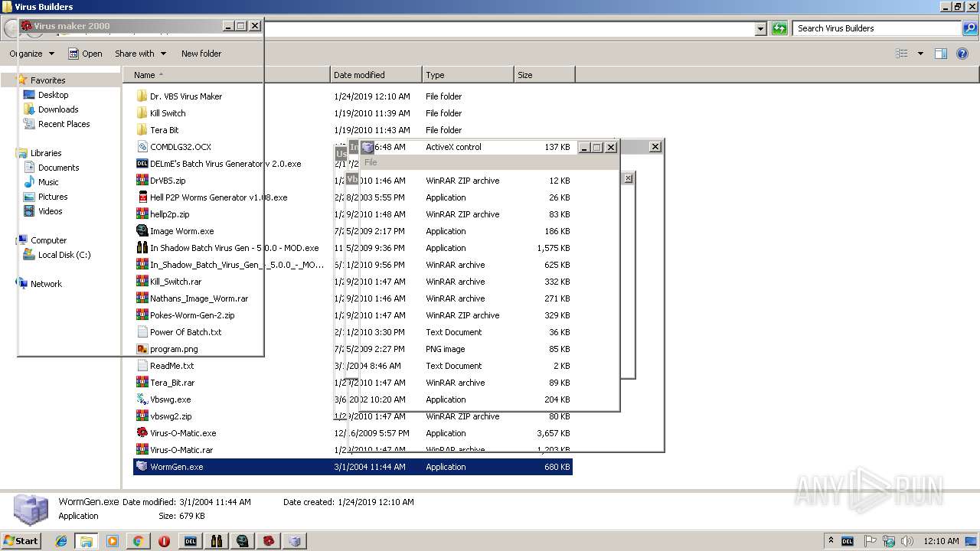
Task: Open Internet Explorer from the taskbar
Action: tap(61, 541)
